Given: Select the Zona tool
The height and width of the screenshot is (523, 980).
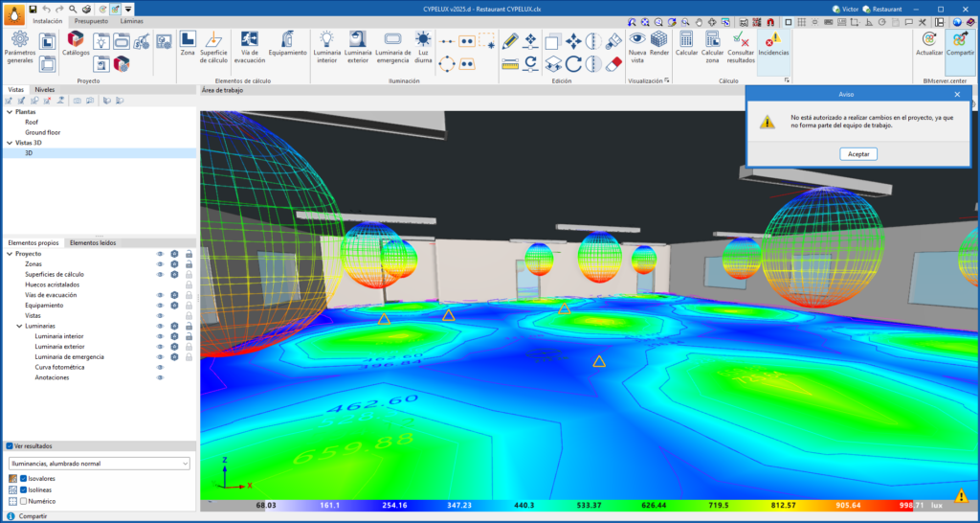Looking at the screenshot, I should pos(188,44).
